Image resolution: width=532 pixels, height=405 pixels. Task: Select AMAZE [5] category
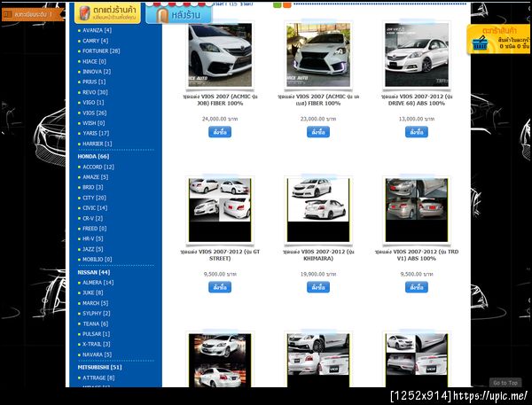[96, 177]
